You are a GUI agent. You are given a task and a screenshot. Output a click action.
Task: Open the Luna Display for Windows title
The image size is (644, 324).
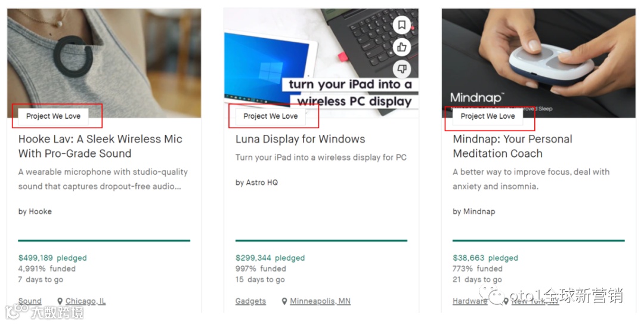pos(300,140)
